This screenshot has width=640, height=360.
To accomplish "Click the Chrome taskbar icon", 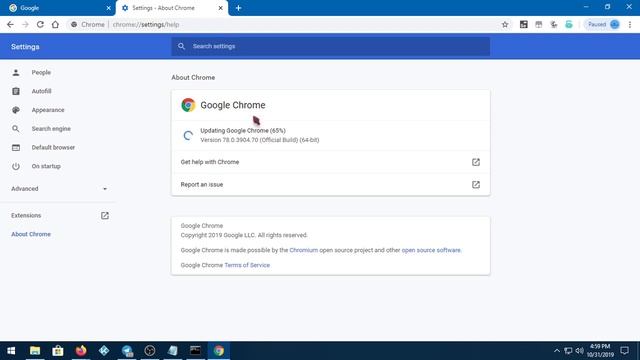I will [219, 351].
